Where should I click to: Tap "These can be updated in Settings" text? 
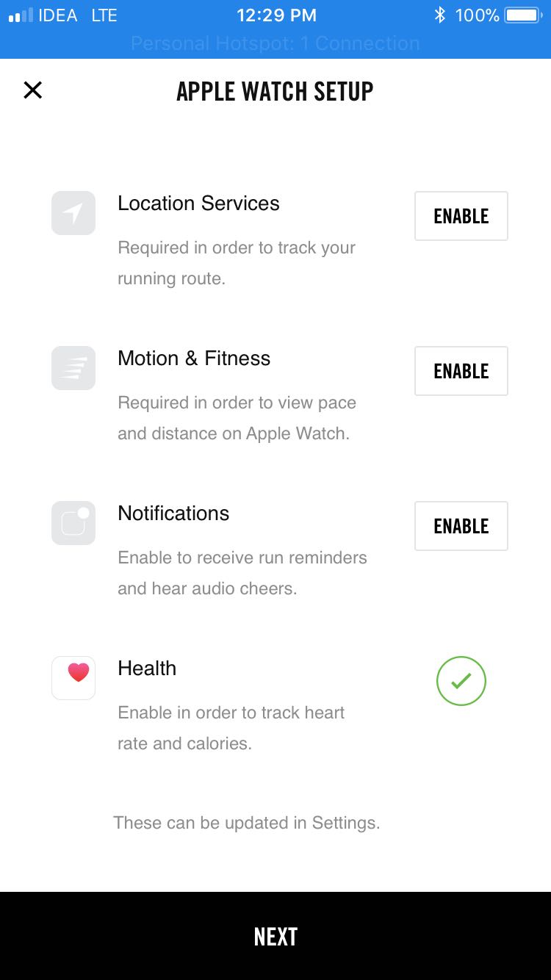[247, 823]
